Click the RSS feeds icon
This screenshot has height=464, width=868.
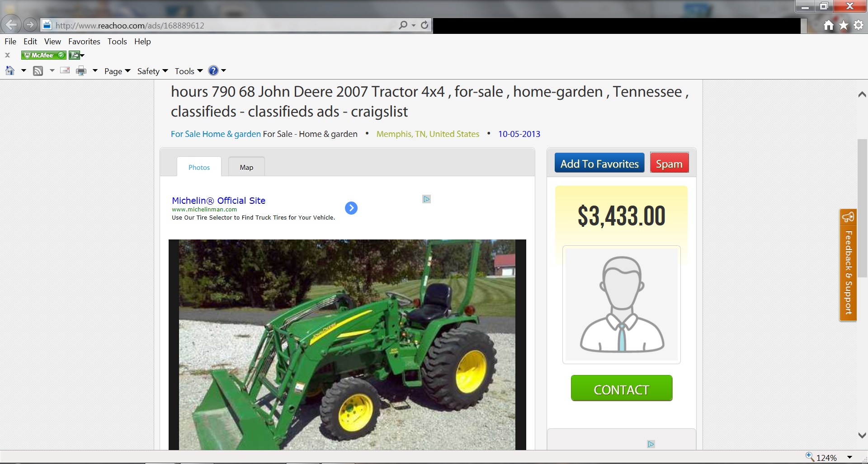click(x=38, y=71)
